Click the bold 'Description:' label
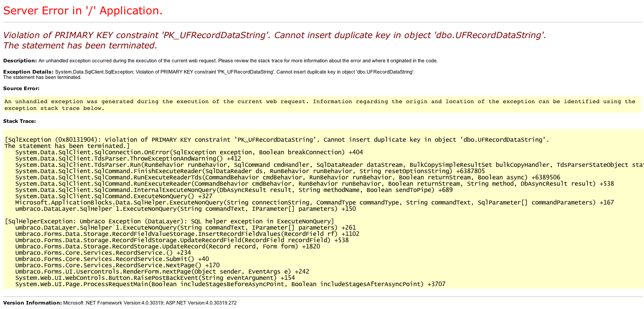Image resolution: width=644 pixels, height=309 pixels. 20,61
